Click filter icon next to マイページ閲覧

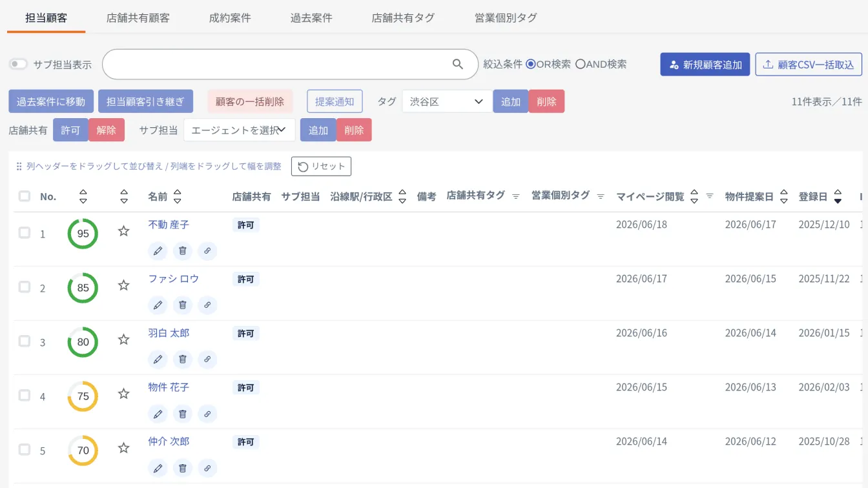(x=710, y=196)
